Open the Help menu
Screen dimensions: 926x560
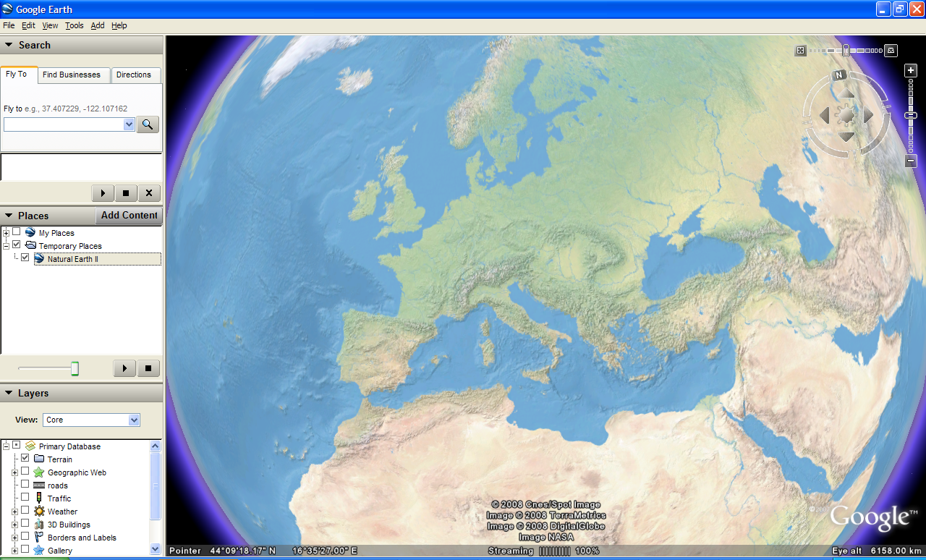pyautogui.click(x=119, y=25)
